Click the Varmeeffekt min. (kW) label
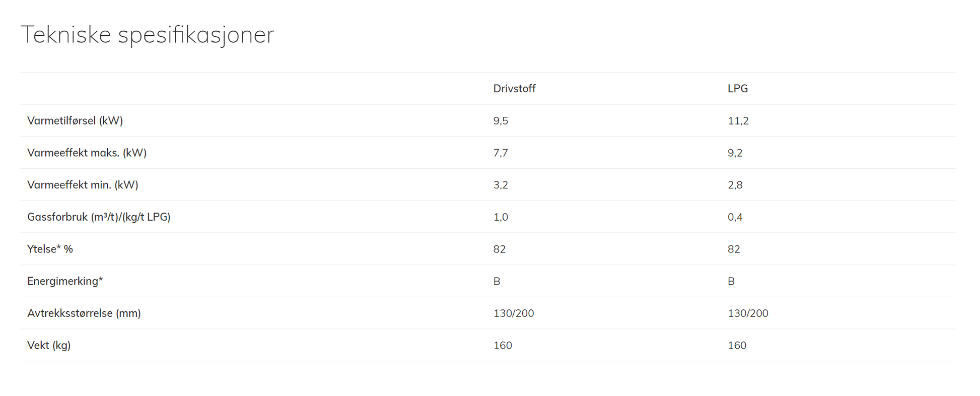Screen dimensions: 980x396 point(83,185)
